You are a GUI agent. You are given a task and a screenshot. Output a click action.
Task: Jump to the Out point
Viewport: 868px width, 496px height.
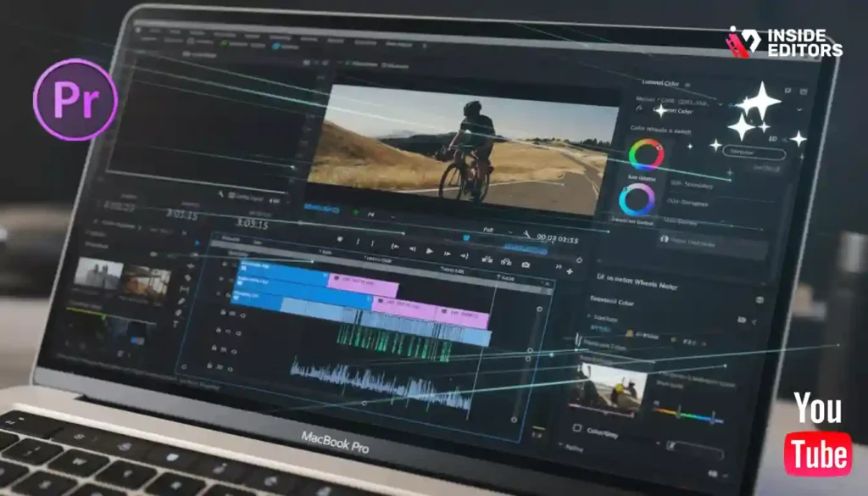pos(464,255)
